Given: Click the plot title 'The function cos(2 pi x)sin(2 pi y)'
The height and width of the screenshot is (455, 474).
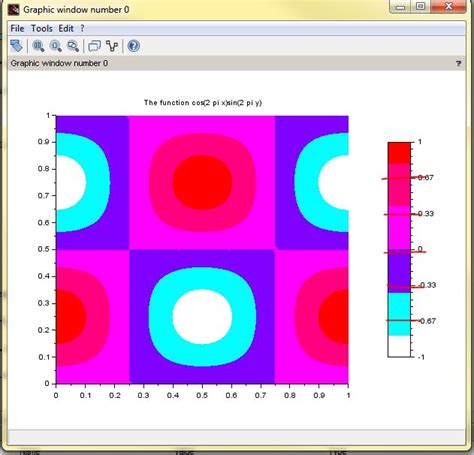Looking at the screenshot, I should (203, 103).
